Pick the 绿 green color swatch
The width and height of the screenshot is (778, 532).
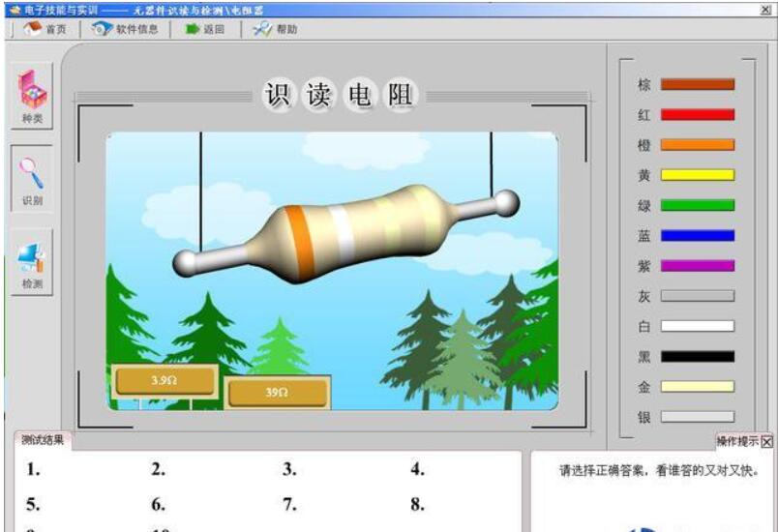pyautogui.click(x=697, y=205)
